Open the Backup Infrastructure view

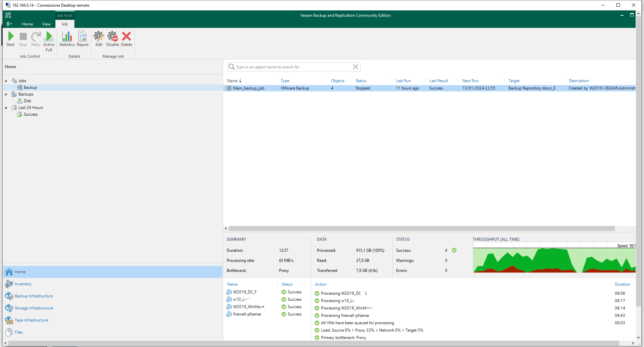(x=34, y=296)
